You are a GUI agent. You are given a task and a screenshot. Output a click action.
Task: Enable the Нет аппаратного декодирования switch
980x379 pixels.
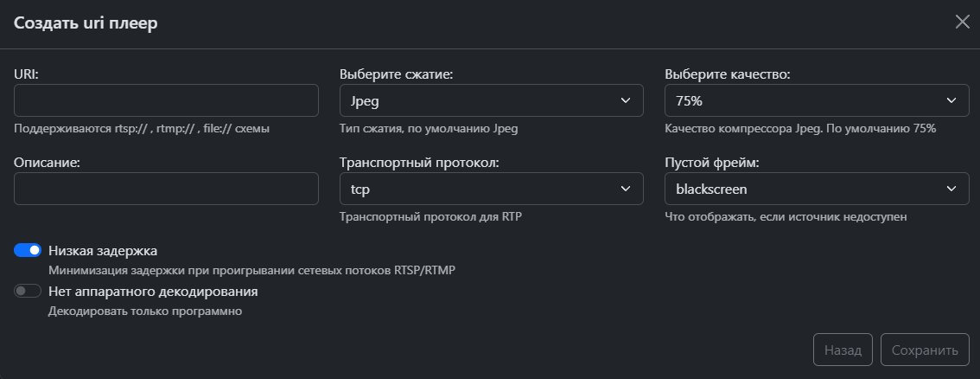(28, 292)
